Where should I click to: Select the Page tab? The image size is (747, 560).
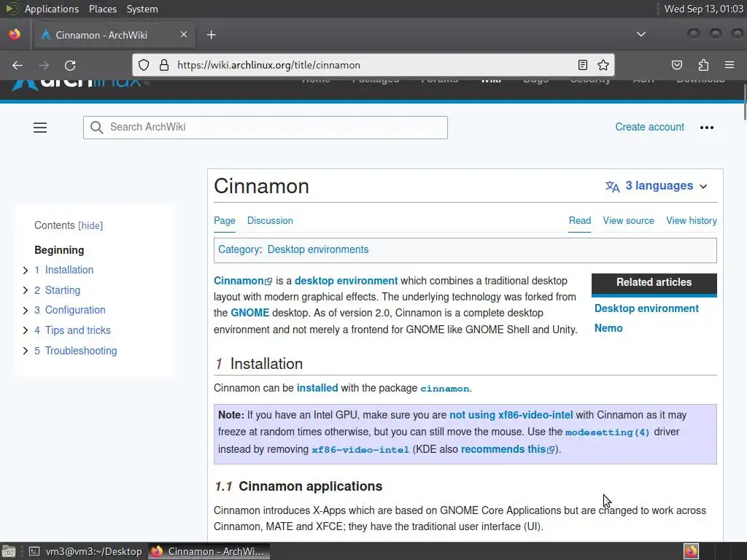[225, 220]
